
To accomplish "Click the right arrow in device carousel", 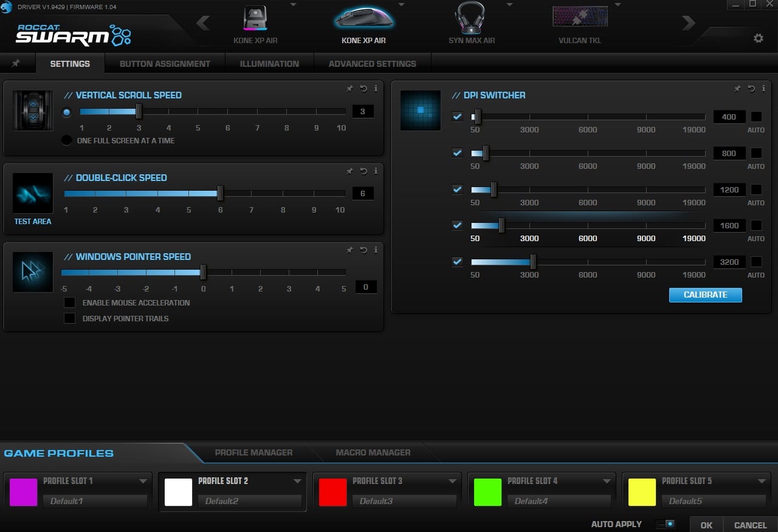I will point(688,24).
